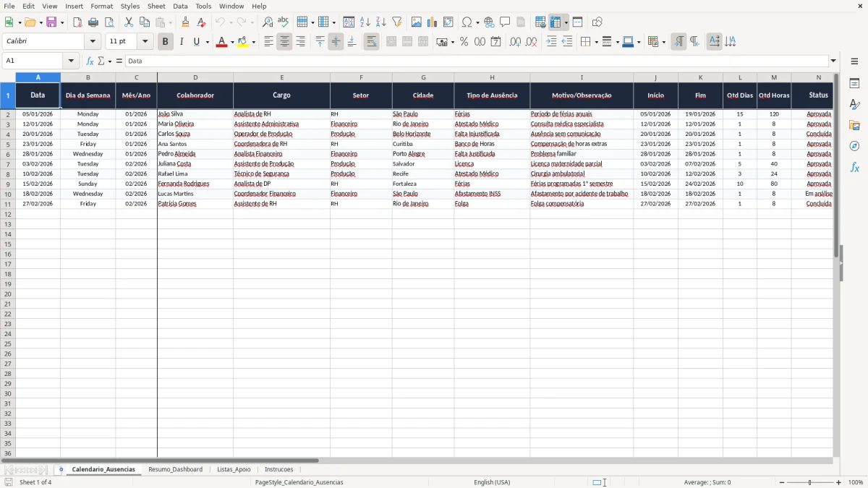The image size is (868, 488).
Task: Insert Hyperlink via globe icon
Action: pos(490,22)
